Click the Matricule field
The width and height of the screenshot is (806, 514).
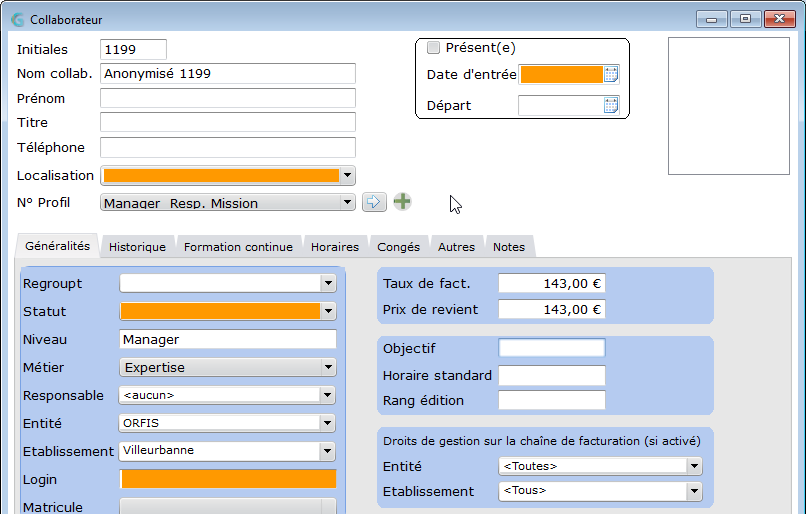(228, 506)
